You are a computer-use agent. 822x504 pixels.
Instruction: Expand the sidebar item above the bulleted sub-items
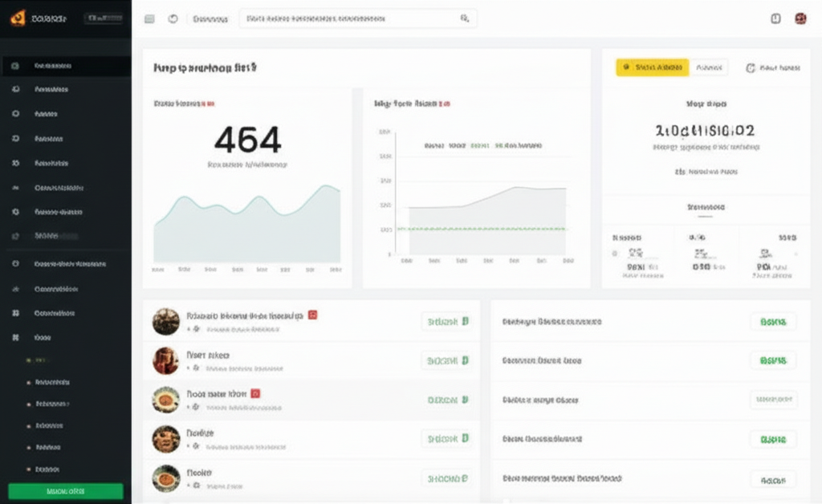(x=43, y=338)
